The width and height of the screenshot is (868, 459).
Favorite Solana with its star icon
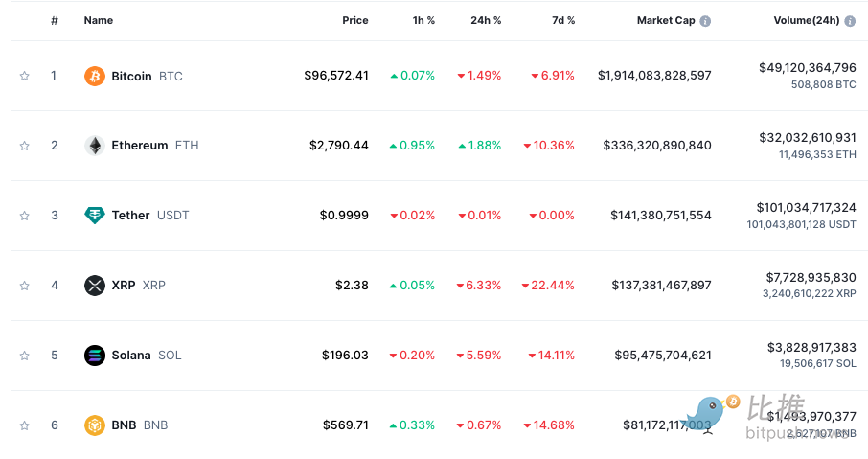pos(25,356)
